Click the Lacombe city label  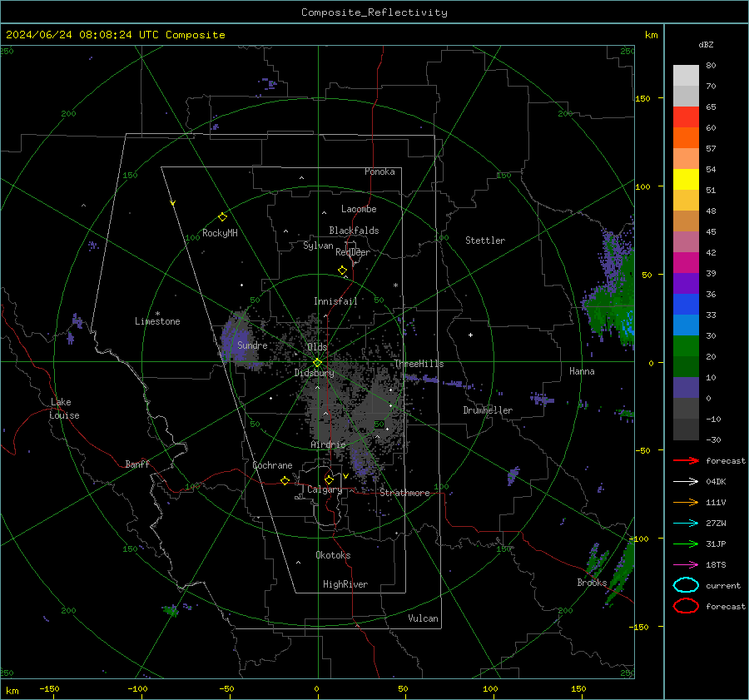359,209
